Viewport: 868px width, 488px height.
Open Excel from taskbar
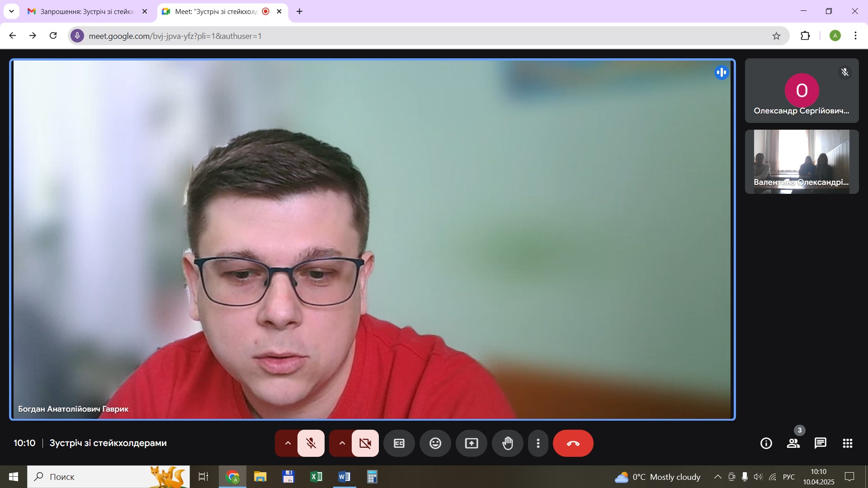tap(316, 477)
